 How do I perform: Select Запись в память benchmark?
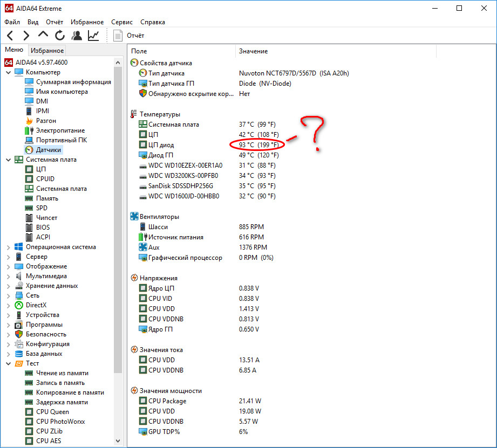[x=60, y=383]
